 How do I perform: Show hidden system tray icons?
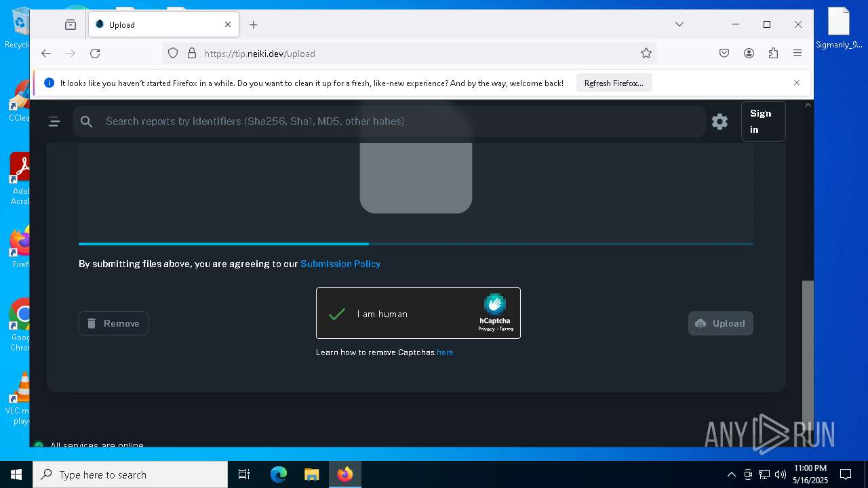click(731, 474)
